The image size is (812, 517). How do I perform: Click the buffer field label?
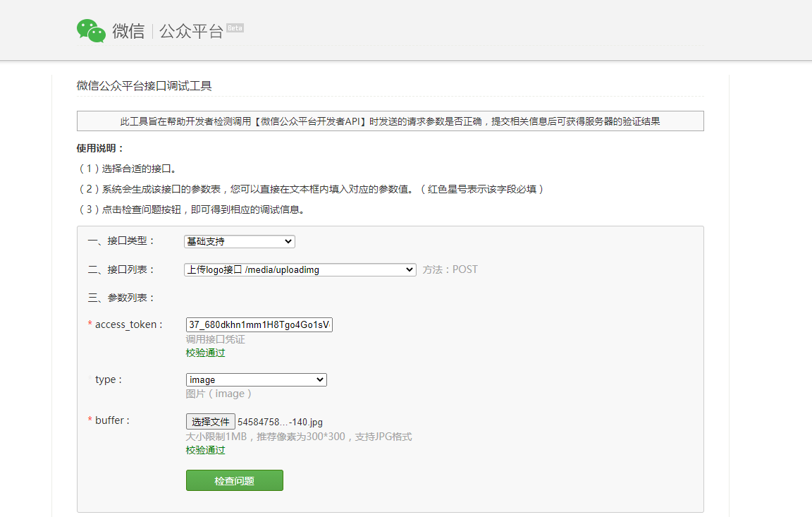point(112,420)
